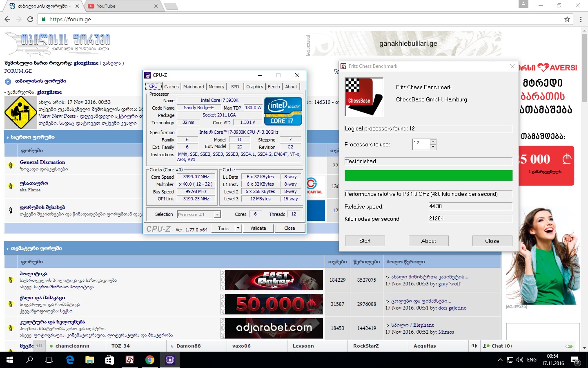Switch to the Mainboard tab in CPU-Z
Image resolution: width=588 pixels, height=368 pixels.
tap(193, 87)
